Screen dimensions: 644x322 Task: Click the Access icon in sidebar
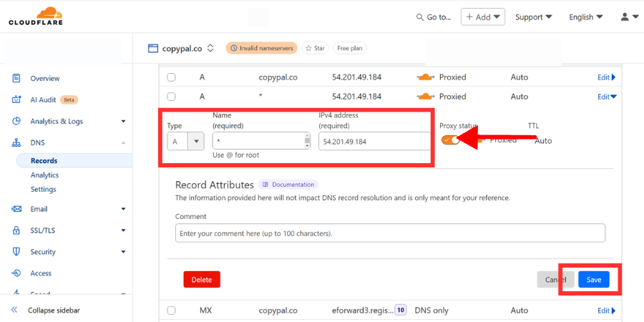coord(16,273)
